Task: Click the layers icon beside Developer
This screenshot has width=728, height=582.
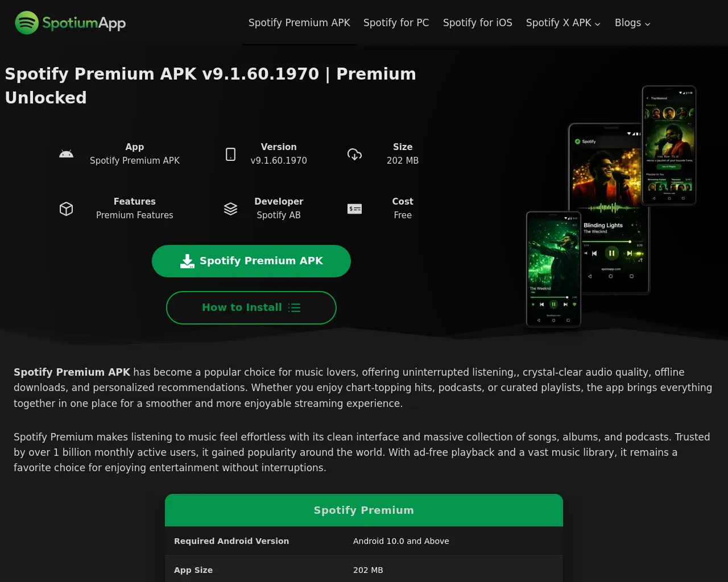Action: (230, 209)
